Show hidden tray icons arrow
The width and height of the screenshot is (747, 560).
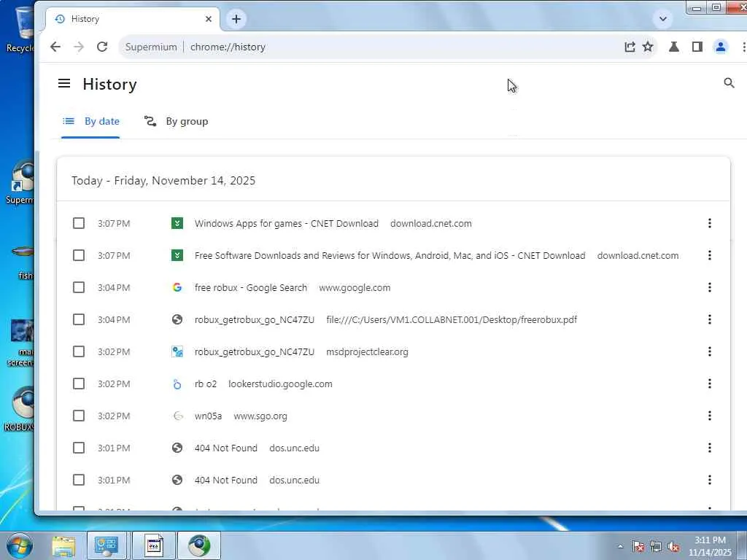[620, 547]
